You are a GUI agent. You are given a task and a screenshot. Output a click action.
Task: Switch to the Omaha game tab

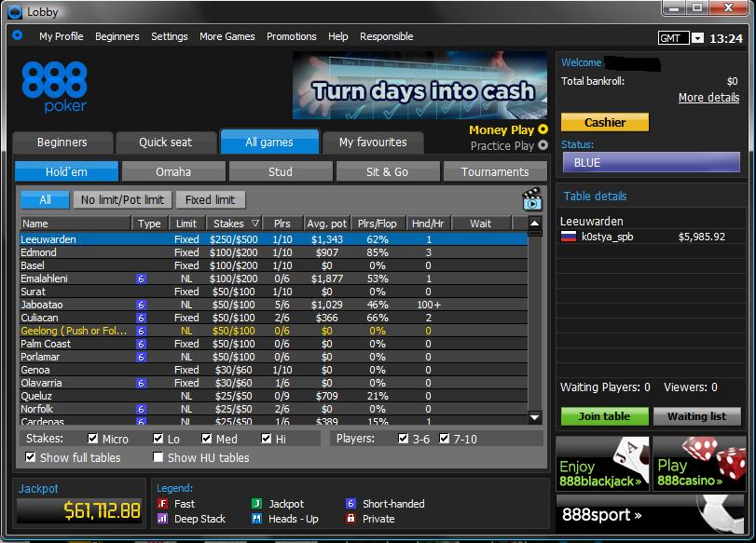[173, 172]
